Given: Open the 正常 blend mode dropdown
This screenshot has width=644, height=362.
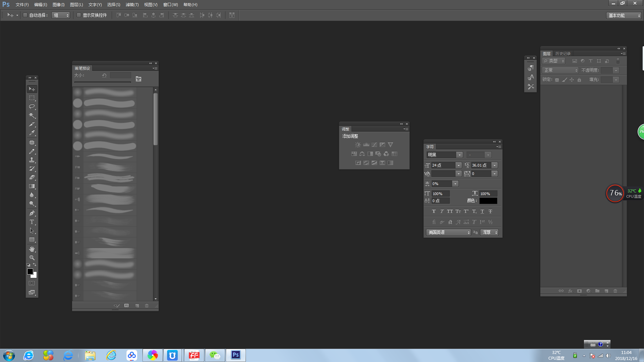Looking at the screenshot, I should pos(560,70).
